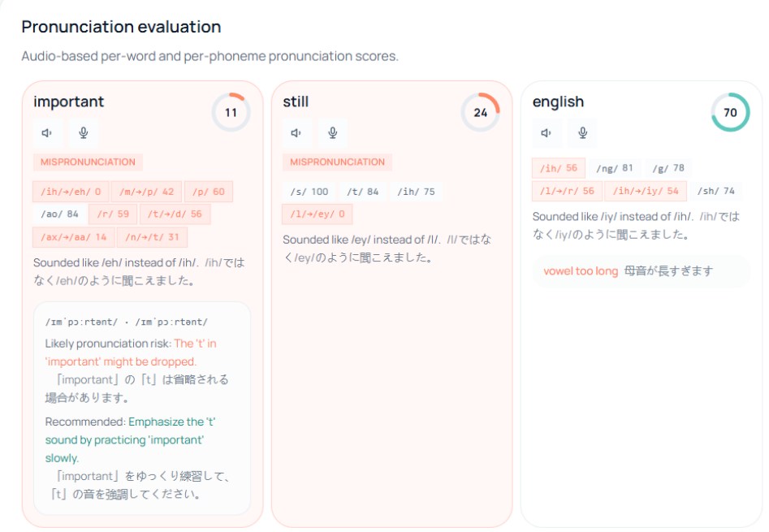Click MISPRONUNCIATION tag on 'still' card
The height and width of the screenshot is (532, 769).
point(338,162)
